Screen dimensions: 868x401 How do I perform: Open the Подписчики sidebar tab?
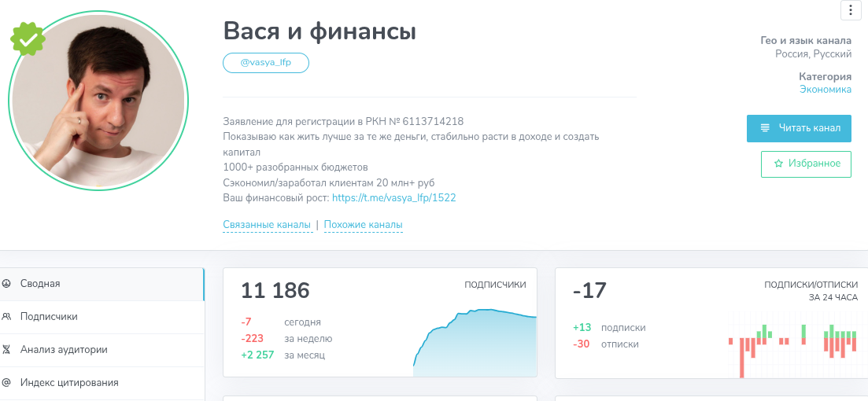click(x=102, y=317)
